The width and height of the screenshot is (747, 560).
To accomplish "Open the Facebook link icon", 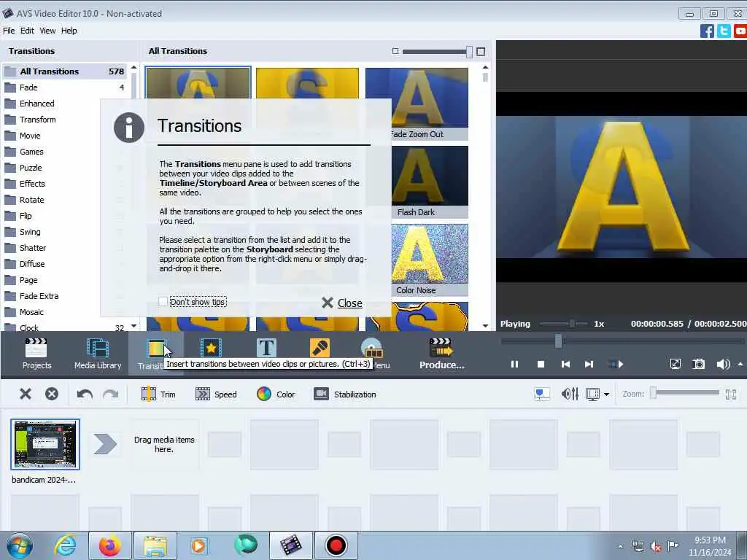I will coord(707,31).
